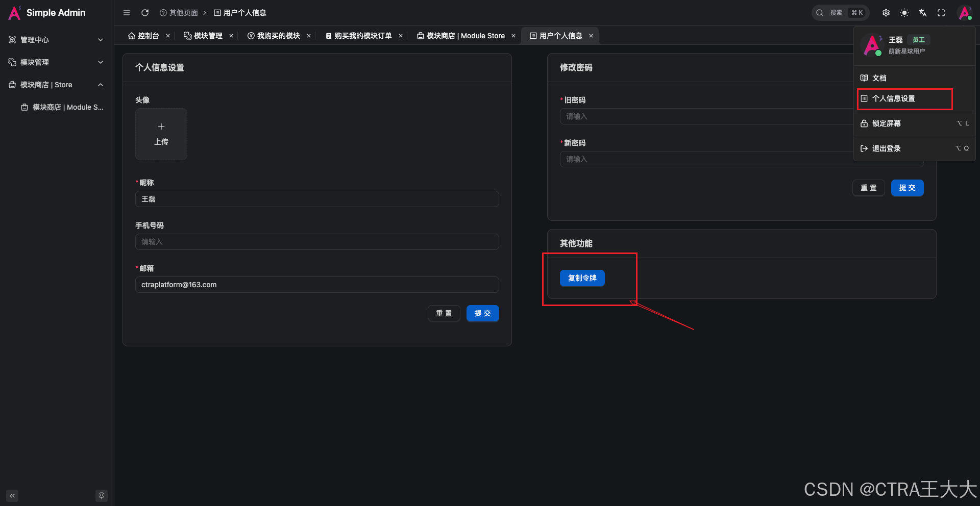The height and width of the screenshot is (506, 980).
Task: Click the Simple Admin logo
Action: pos(47,13)
